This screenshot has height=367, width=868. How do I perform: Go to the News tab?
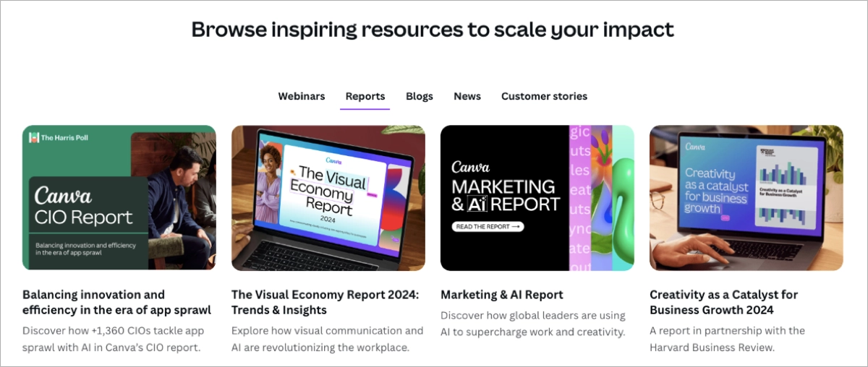(x=467, y=96)
